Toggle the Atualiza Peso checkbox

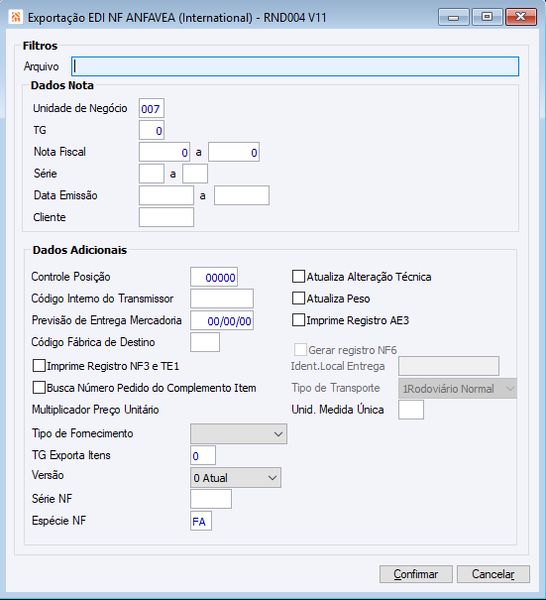[x=298, y=298]
